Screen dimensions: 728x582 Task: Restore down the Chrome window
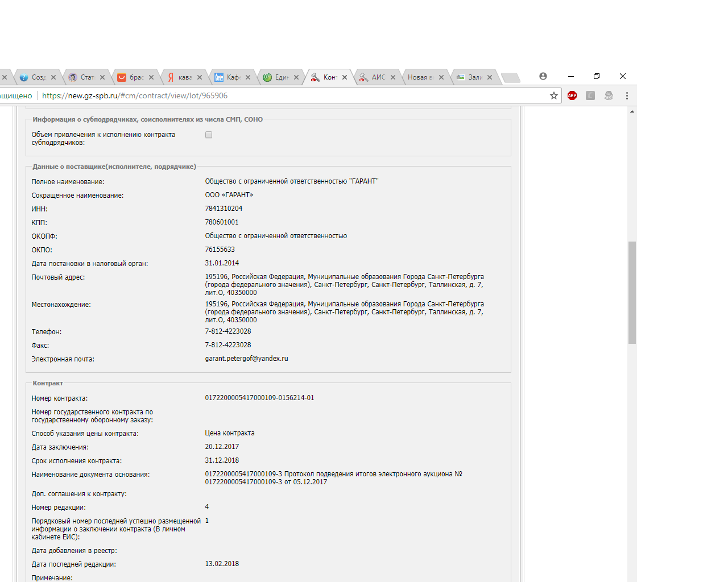(x=597, y=76)
